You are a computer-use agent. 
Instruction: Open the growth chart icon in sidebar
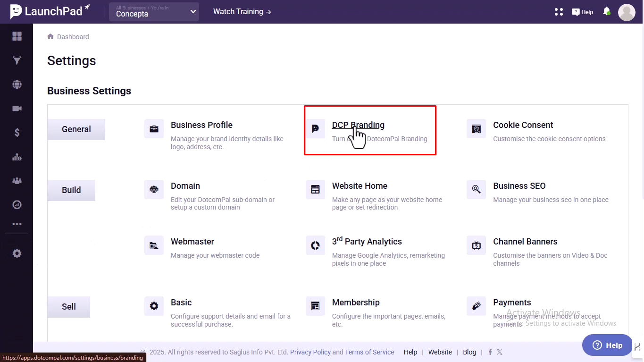[x=17, y=157]
